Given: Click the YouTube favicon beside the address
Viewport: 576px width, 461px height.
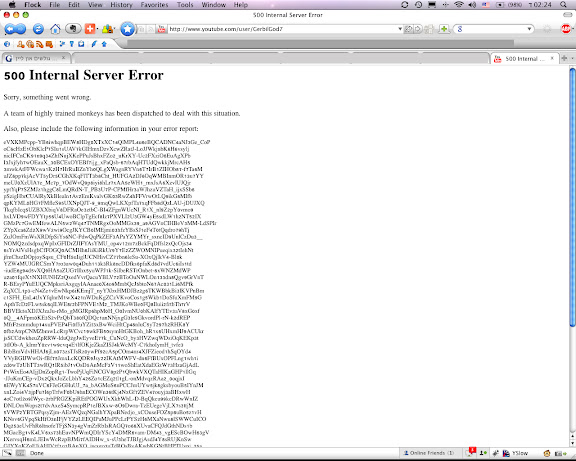Looking at the screenshot, I should coord(161,29).
